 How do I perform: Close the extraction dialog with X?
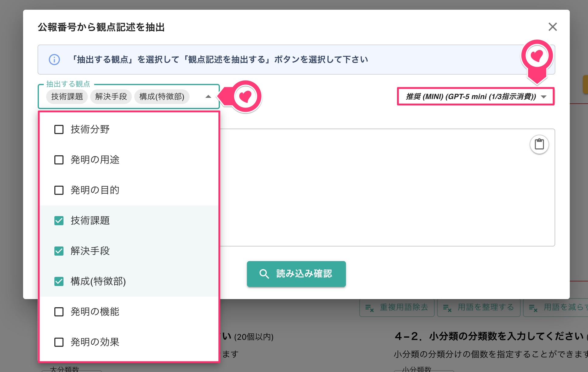(552, 27)
